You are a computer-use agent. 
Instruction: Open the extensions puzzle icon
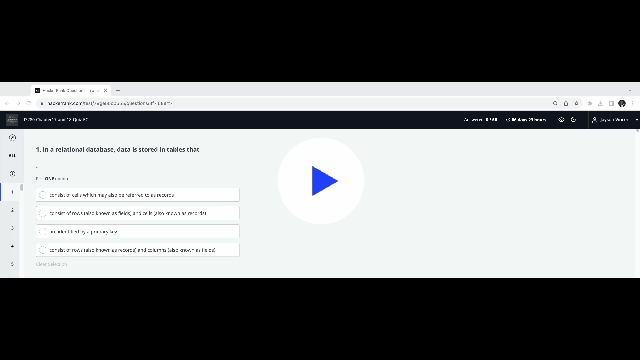590,103
